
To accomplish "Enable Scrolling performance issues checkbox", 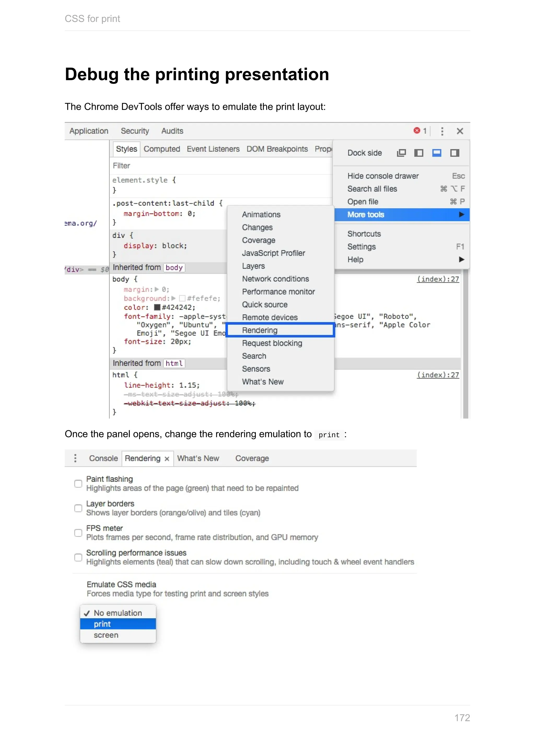I will coord(78,557).
